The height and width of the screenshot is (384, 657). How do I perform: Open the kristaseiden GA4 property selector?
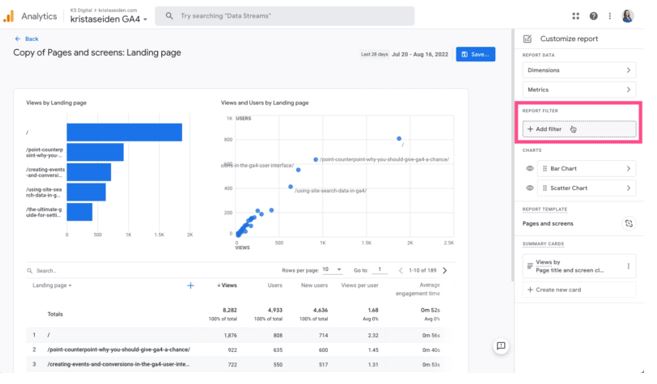click(x=109, y=19)
